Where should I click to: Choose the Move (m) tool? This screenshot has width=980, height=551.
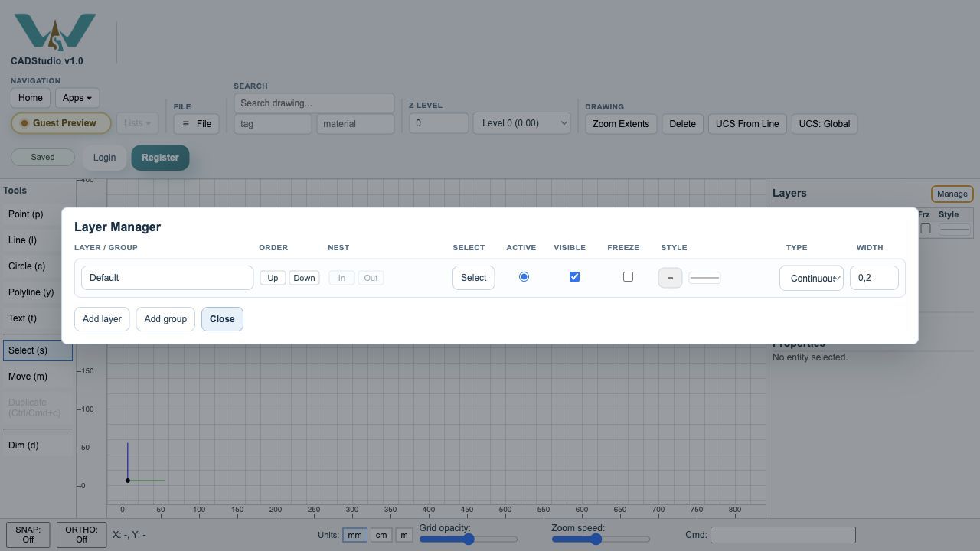[x=37, y=377]
